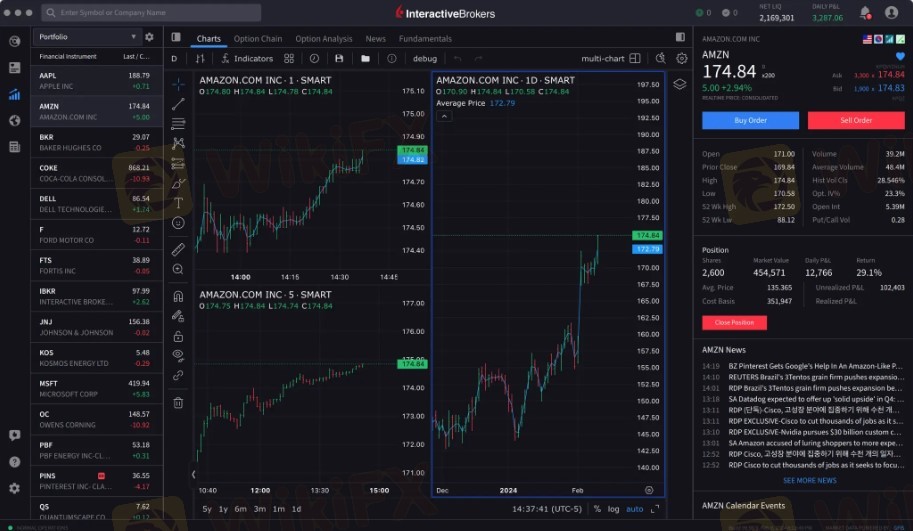Toggle the auto scale option
Screen dimensions: 913x531
click(x=635, y=509)
